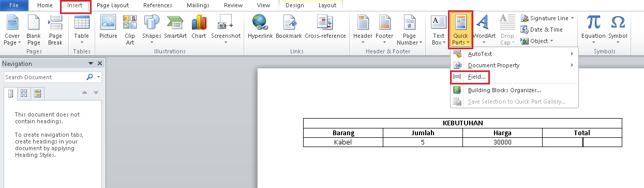This screenshot has width=644, height=188.
Task: Add a Bookmark
Action: 289,27
